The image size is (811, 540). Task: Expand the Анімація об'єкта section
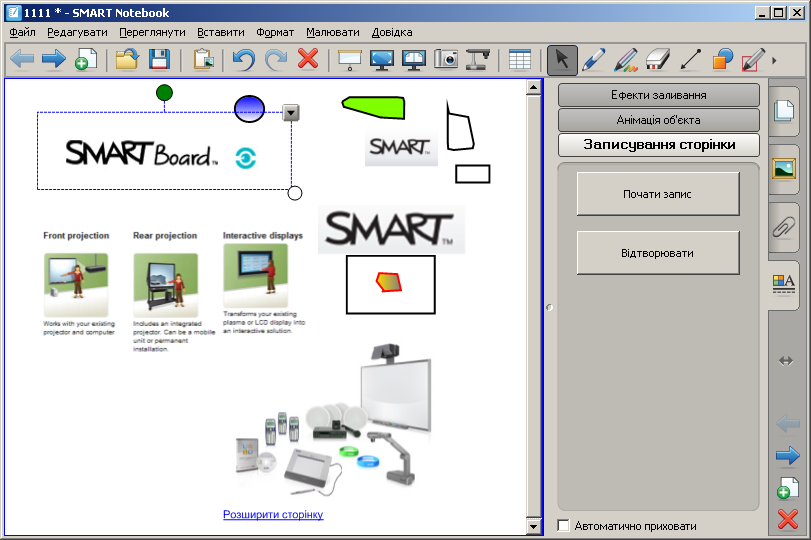(x=658, y=120)
